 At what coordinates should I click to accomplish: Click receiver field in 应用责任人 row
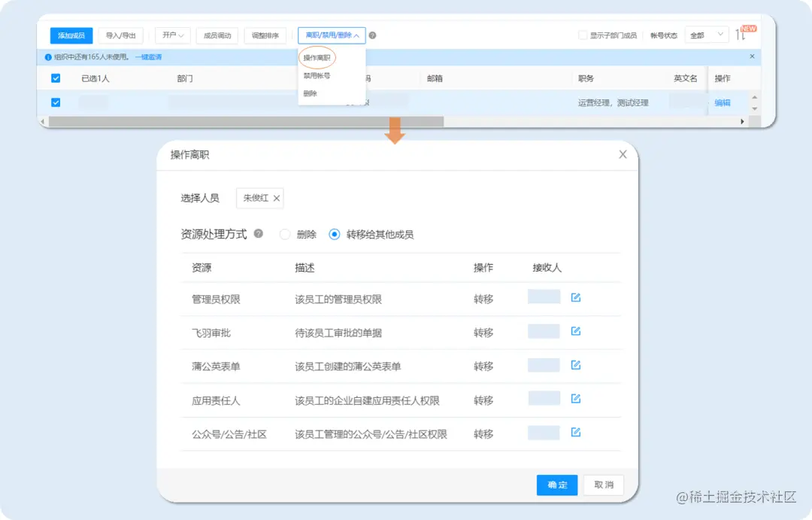pyautogui.click(x=544, y=398)
